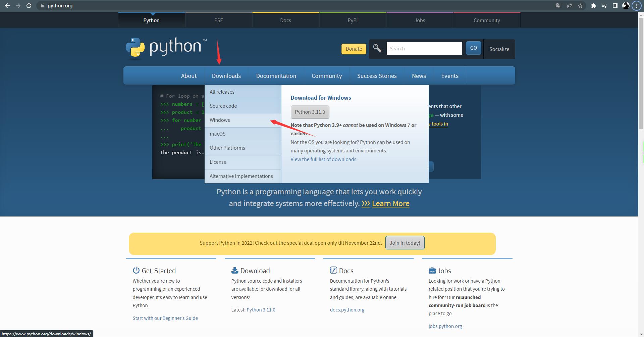Select the Python tab in top bar
Image resolution: width=644 pixels, height=337 pixels.
(x=152, y=20)
